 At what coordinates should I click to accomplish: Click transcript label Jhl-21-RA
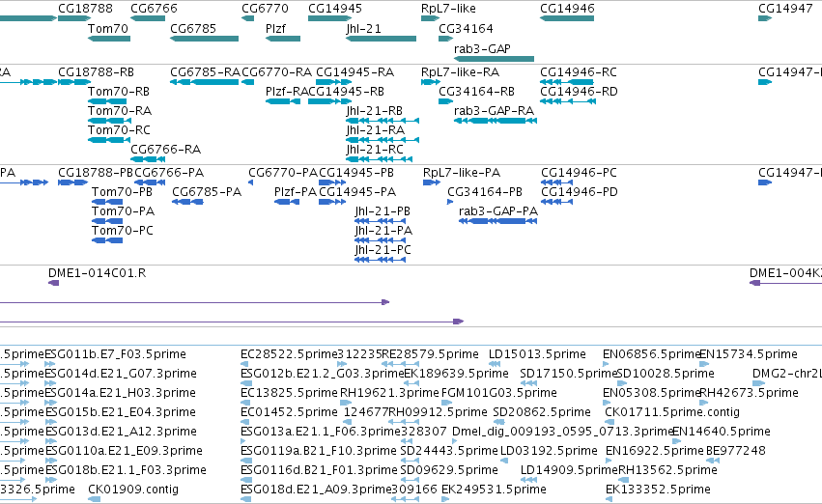376,130
